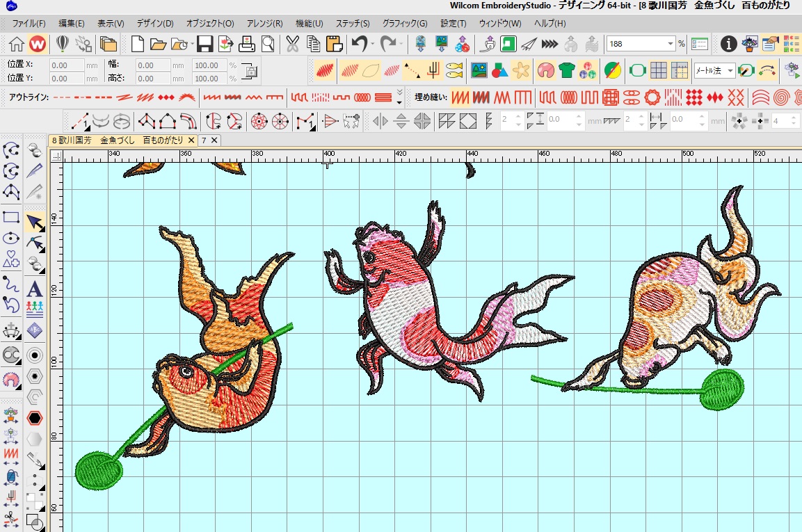This screenshot has width=802, height=532.
Task: Toggle the two yellow fish icon
Action: click(454, 70)
